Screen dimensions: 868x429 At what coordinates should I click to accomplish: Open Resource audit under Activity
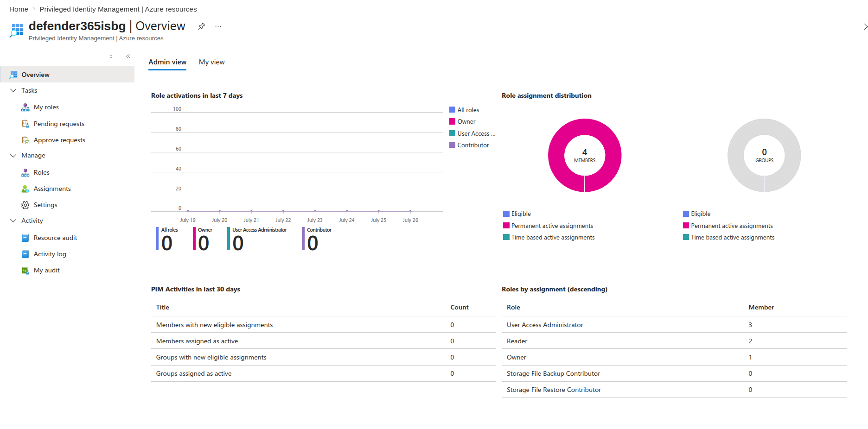click(56, 238)
